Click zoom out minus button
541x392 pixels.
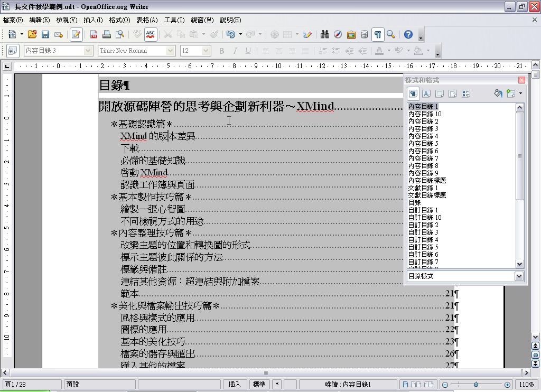[445, 385]
